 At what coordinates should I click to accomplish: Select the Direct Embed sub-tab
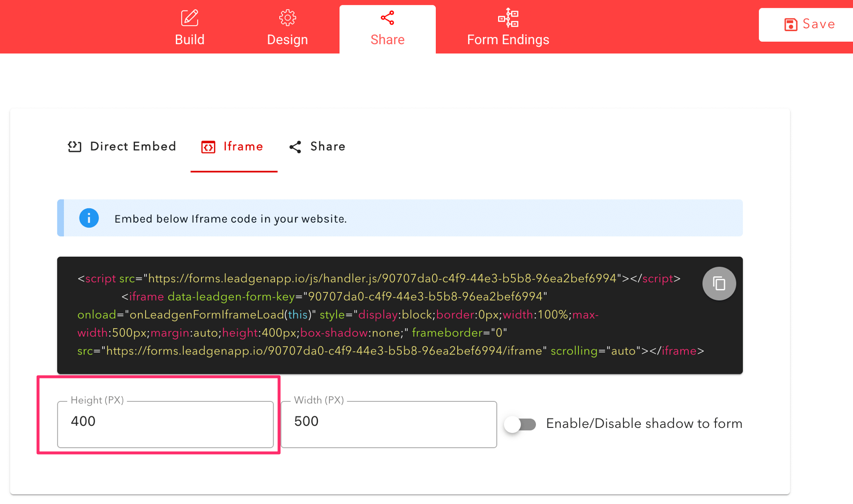click(x=133, y=147)
